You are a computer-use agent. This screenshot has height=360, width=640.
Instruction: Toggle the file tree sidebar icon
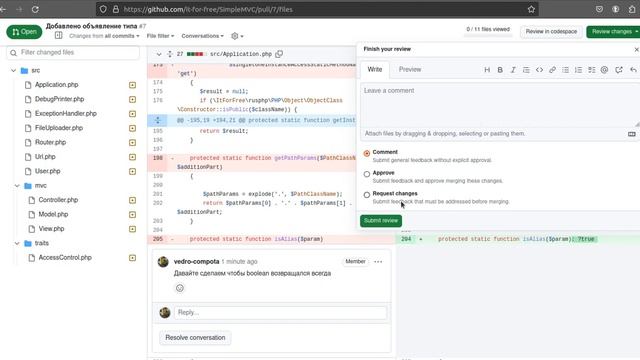tap(58, 36)
